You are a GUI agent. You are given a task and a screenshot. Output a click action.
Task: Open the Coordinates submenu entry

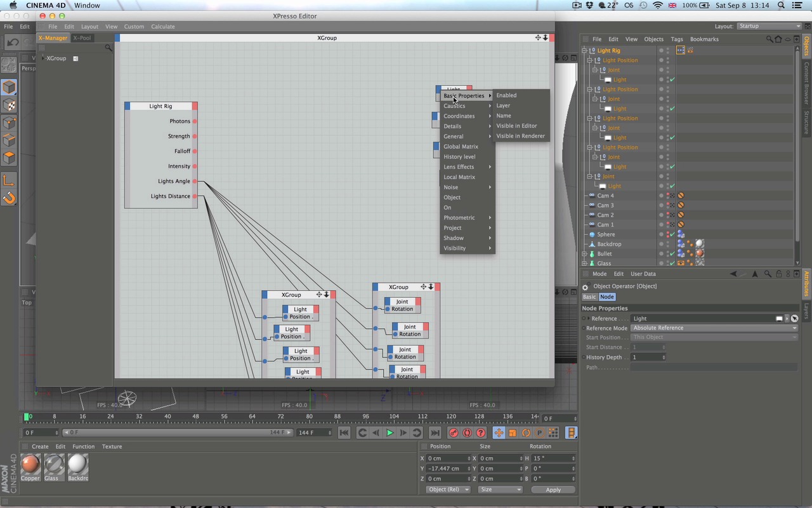(468, 116)
